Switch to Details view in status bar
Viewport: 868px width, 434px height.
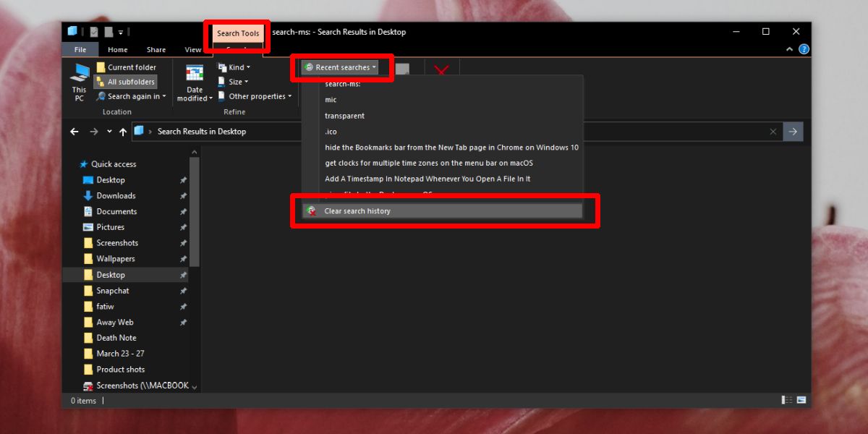786,400
